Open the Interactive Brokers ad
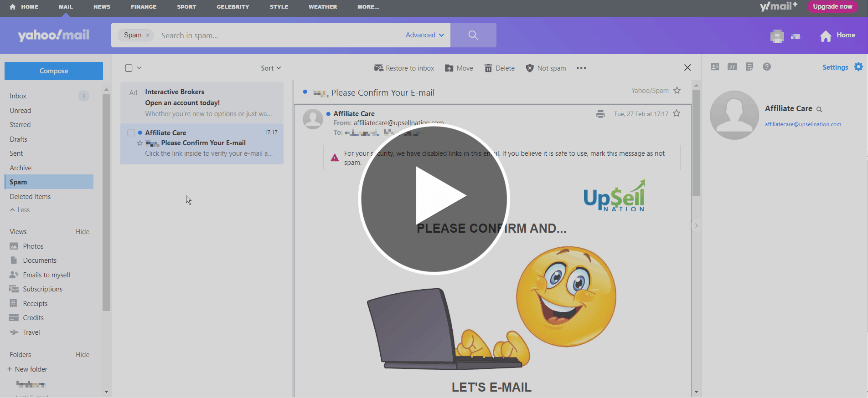The width and height of the screenshot is (868, 398). point(202,103)
